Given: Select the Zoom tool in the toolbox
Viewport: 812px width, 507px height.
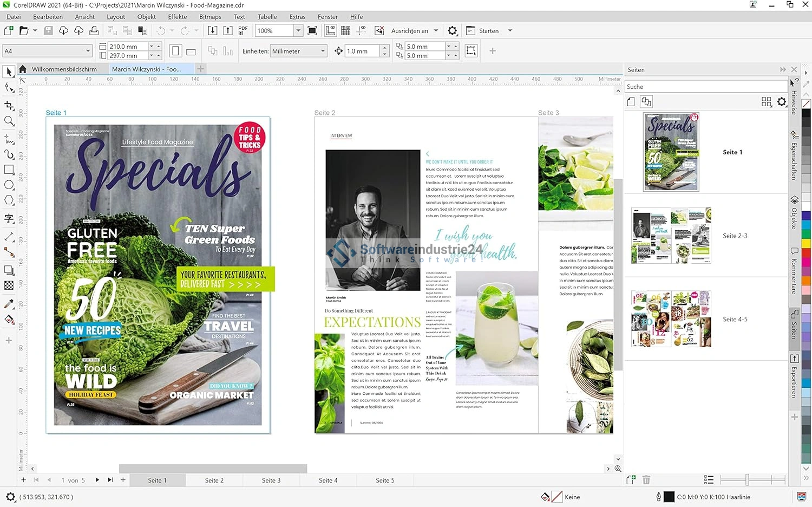Looking at the screenshot, I should tap(9, 121).
